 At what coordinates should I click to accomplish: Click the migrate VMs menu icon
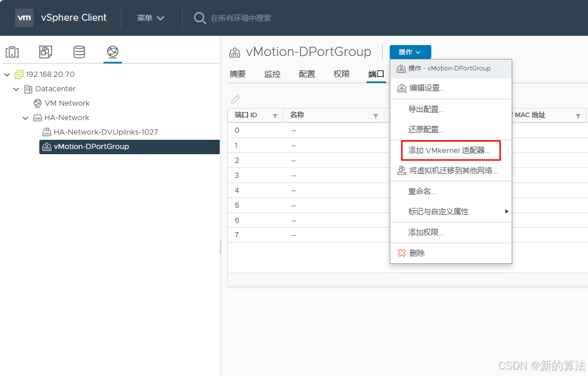402,170
